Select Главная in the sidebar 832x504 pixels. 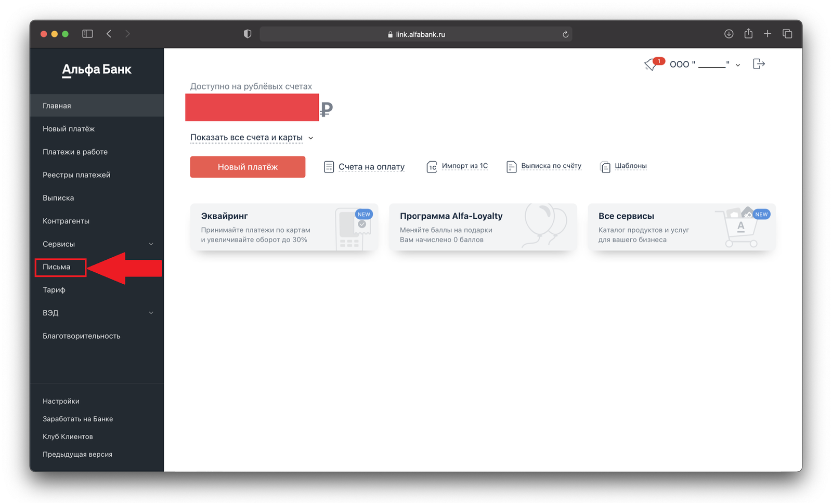point(97,105)
